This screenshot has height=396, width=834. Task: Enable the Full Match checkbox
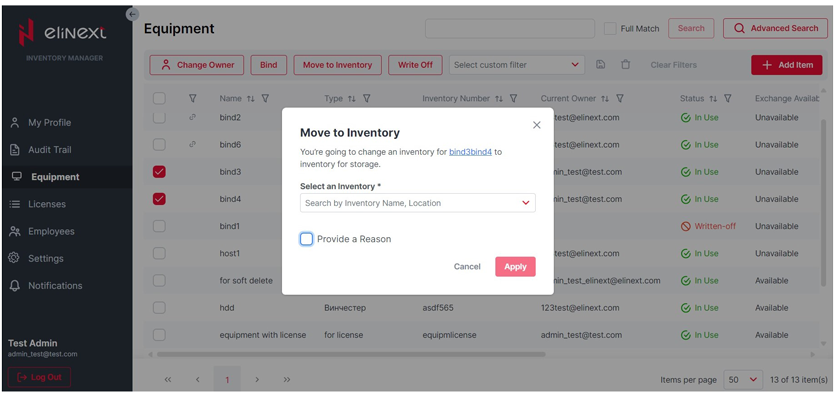[x=610, y=29]
